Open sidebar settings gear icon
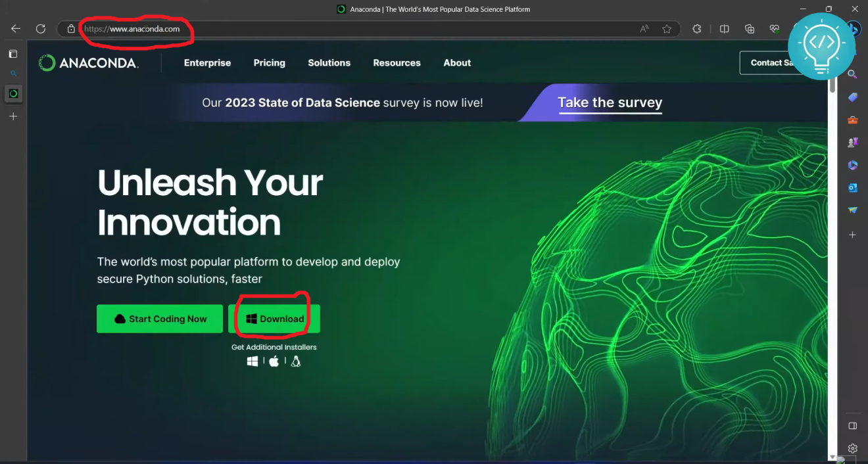The image size is (868, 464). coord(852,448)
